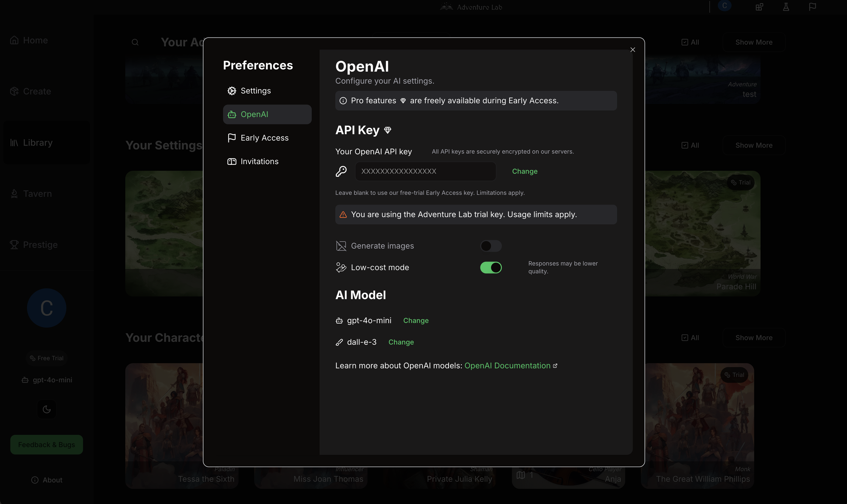Click the search magnifier icon
847x504 pixels.
[135, 42]
